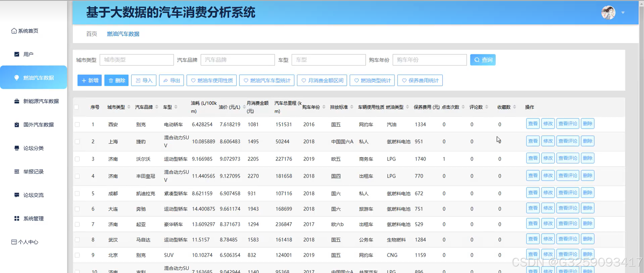Click the chat icon beside 论坛交流

point(17,195)
